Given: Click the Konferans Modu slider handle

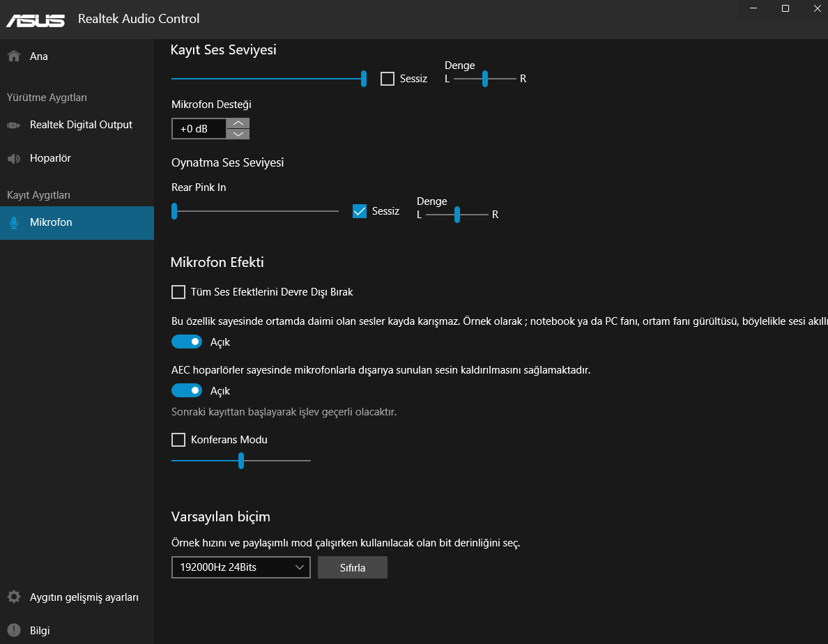Looking at the screenshot, I should [x=241, y=461].
